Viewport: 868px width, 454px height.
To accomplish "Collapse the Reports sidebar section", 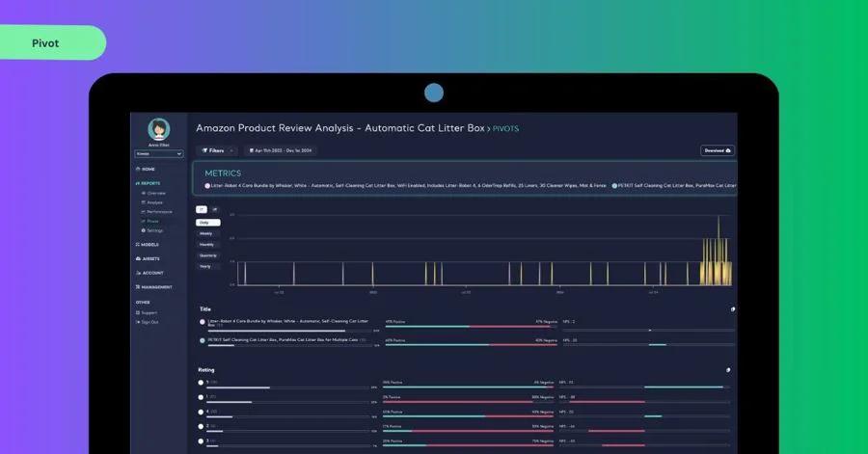I will tap(148, 183).
